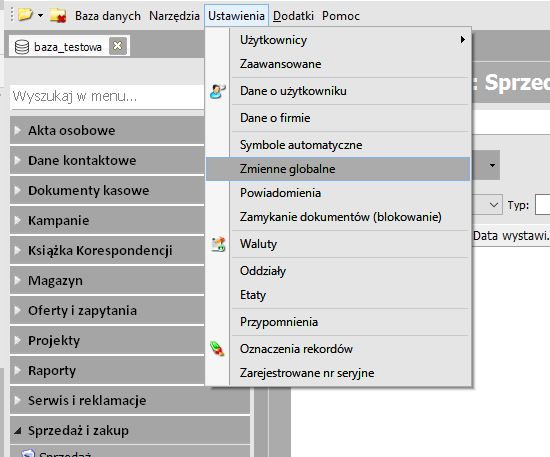
Task: Select Zarejestrowane nr seryjne entry
Action: [x=338, y=373]
